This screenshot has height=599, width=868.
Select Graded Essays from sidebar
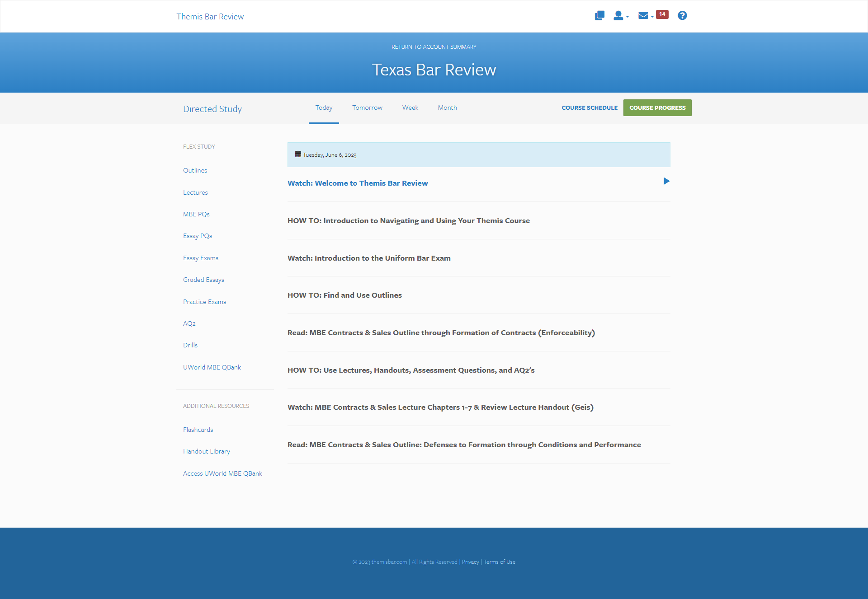pyautogui.click(x=204, y=280)
